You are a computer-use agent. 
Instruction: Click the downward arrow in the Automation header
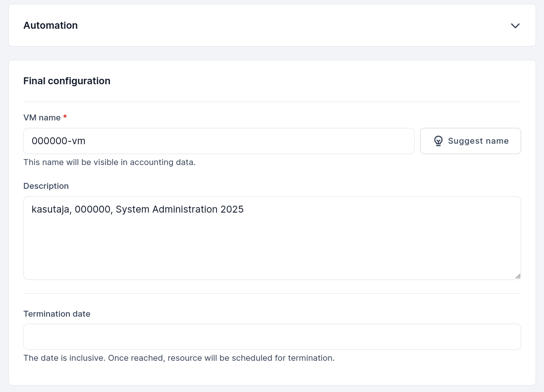pyautogui.click(x=515, y=25)
